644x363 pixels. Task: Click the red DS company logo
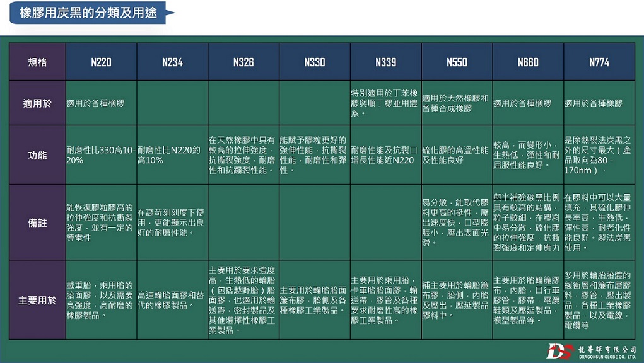(x=559, y=352)
